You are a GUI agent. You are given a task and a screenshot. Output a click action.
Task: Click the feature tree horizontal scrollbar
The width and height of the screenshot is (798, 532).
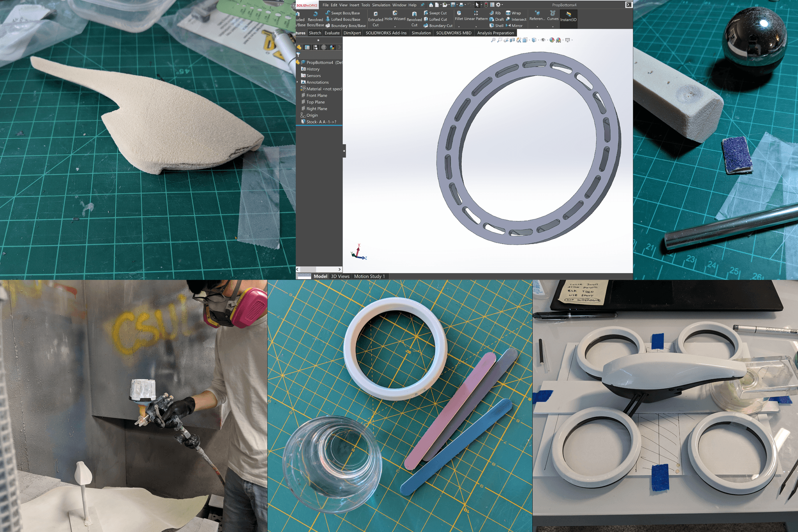(309, 269)
